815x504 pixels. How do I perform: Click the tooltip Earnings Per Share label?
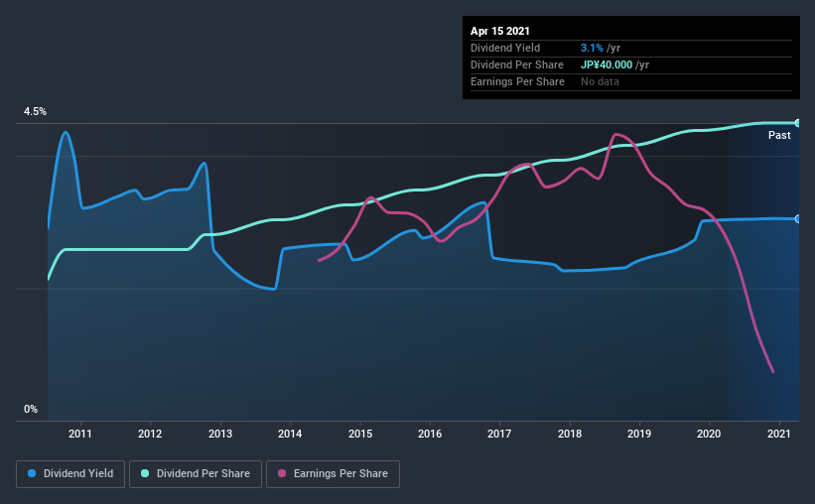(x=518, y=81)
